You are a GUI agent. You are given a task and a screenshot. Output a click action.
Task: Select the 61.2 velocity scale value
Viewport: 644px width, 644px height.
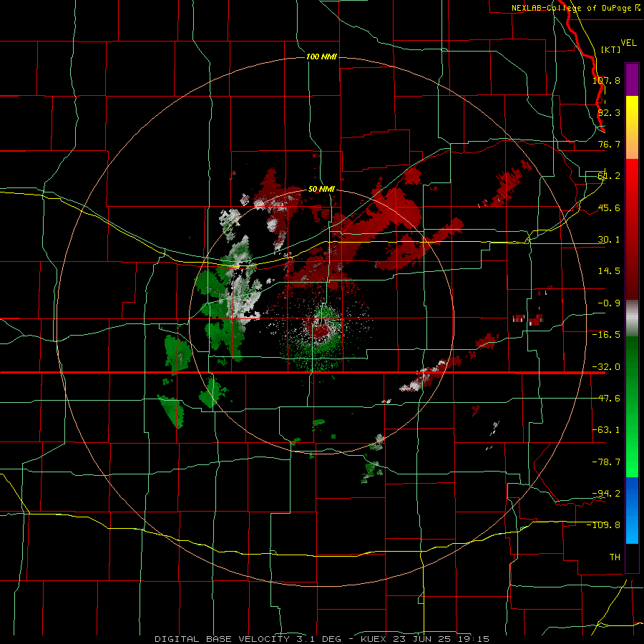(x=609, y=176)
